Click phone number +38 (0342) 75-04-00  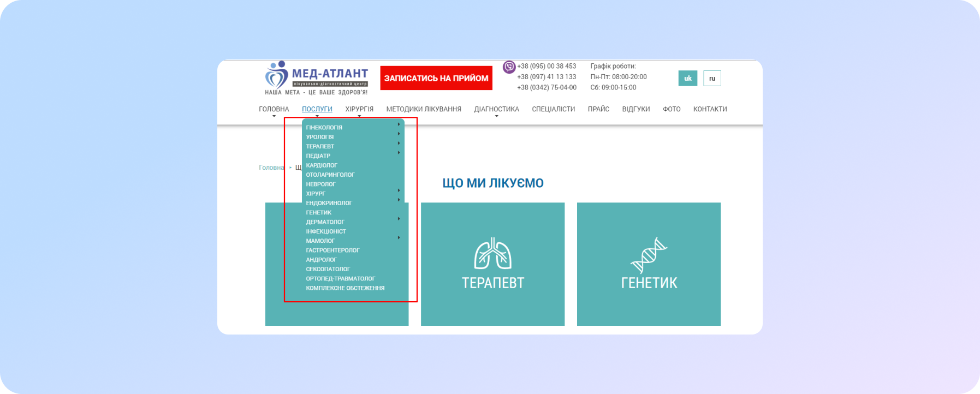pyautogui.click(x=547, y=87)
